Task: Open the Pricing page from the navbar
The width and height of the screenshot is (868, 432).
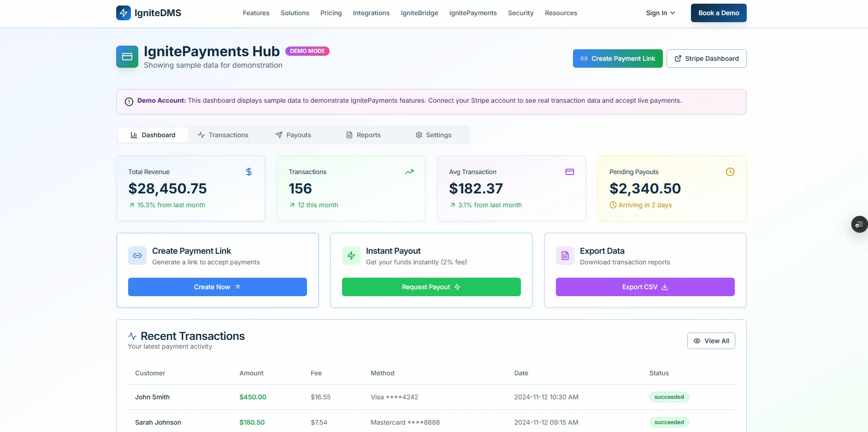Action: tap(331, 13)
